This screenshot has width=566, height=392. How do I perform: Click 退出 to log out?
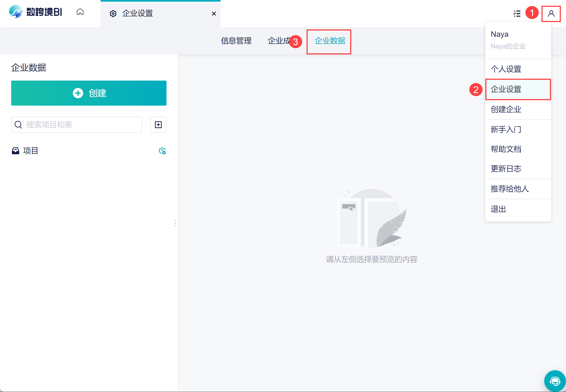coord(498,209)
